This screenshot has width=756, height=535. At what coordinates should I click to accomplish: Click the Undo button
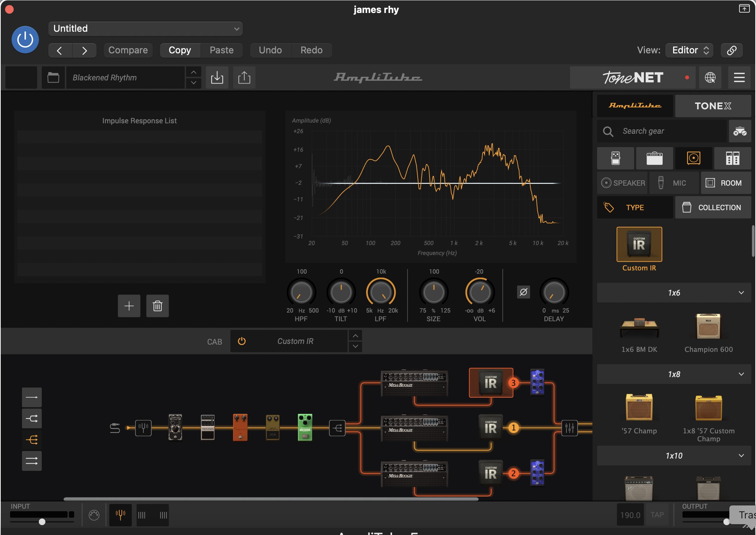click(270, 50)
